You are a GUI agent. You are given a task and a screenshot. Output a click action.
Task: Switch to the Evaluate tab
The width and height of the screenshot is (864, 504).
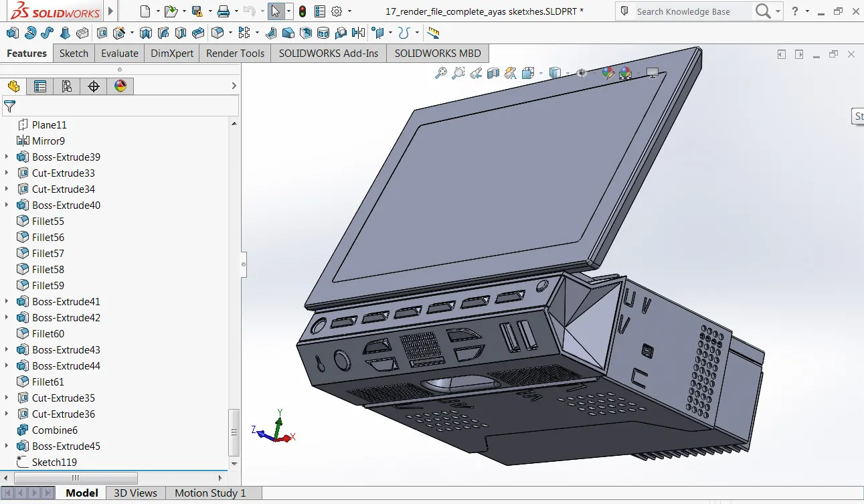pyautogui.click(x=119, y=54)
